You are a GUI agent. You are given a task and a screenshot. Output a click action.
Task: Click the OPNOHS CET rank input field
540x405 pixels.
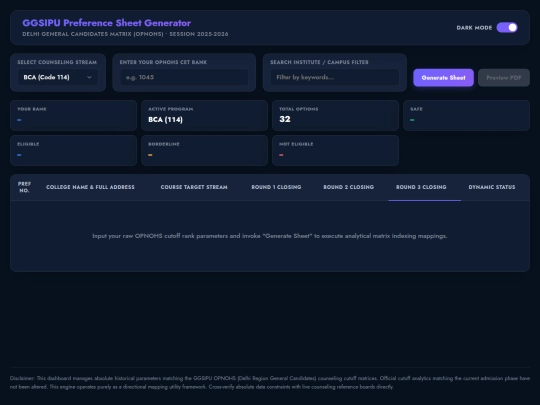[x=184, y=77]
